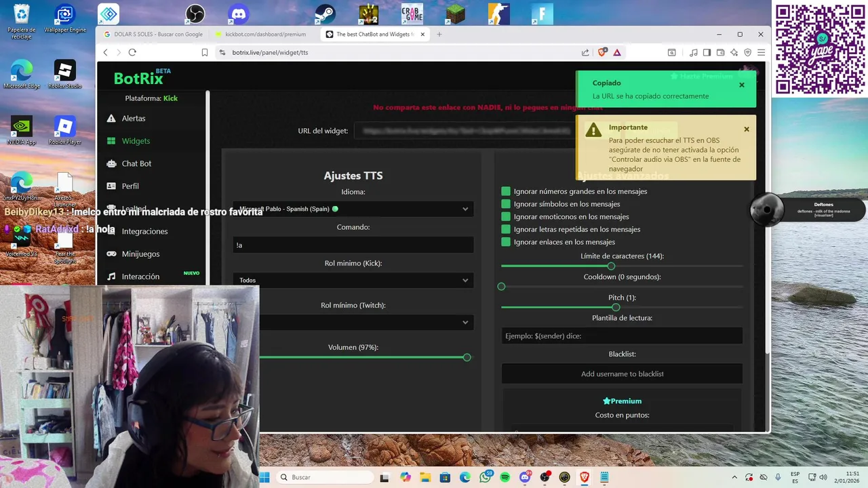The width and height of the screenshot is (868, 488).
Task: Open the Brave playlist music icon
Action: [x=693, y=52]
